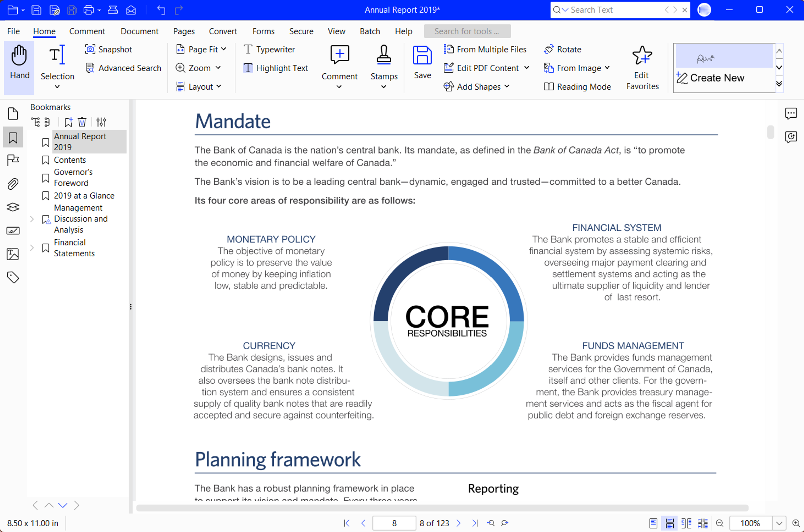Screen dimensions: 804x532
Task: Open Advanced Search
Action: coord(123,68)
